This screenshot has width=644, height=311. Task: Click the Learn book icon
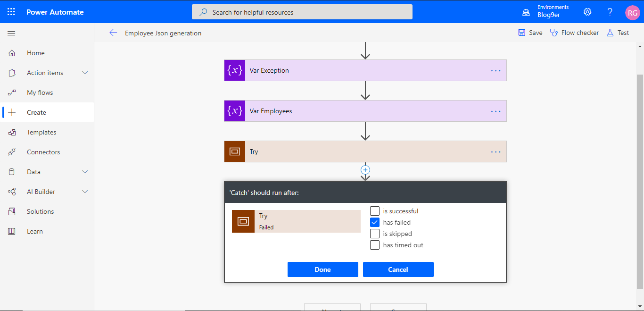[x=12, y=231]
